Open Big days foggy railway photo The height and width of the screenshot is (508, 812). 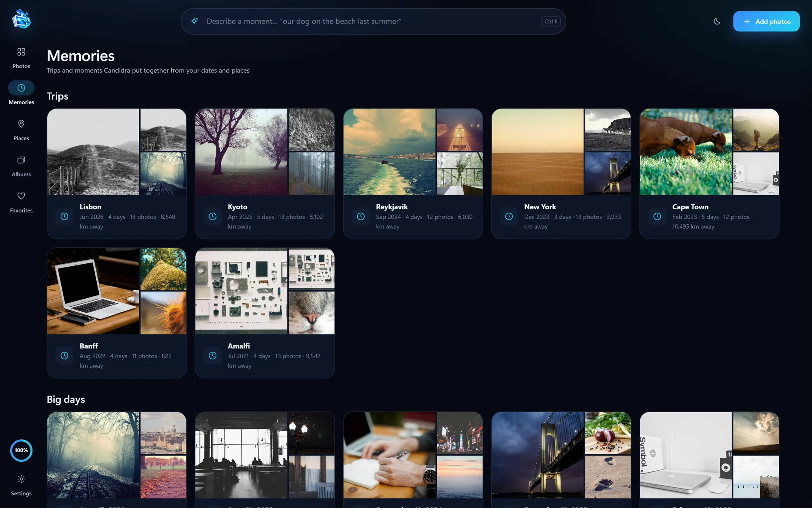(x=93, y=455)
